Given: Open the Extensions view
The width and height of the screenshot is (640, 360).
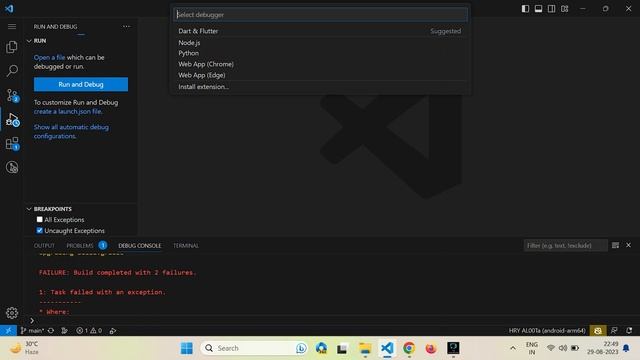Looking at the screenshot, I should coord(12,143).
